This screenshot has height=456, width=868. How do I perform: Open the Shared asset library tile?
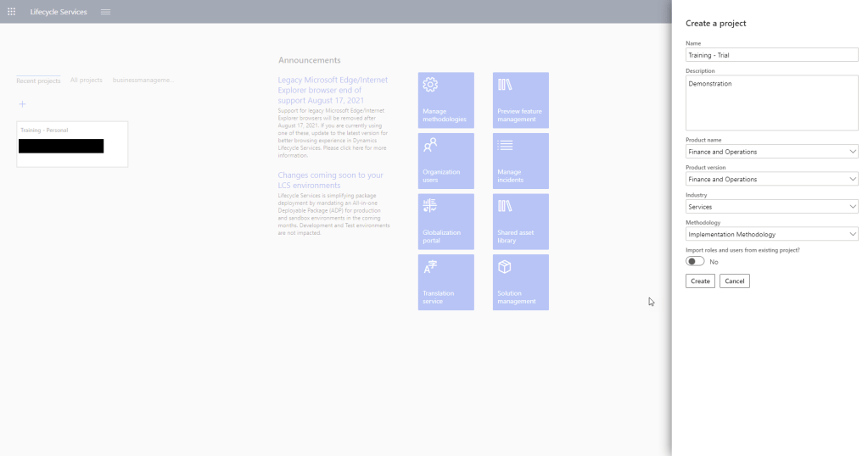(x=520, y=221)
